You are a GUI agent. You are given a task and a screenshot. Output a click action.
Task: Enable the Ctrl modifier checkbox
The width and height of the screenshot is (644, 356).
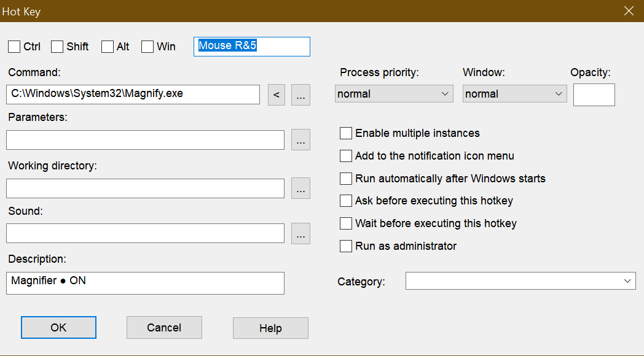14,47
